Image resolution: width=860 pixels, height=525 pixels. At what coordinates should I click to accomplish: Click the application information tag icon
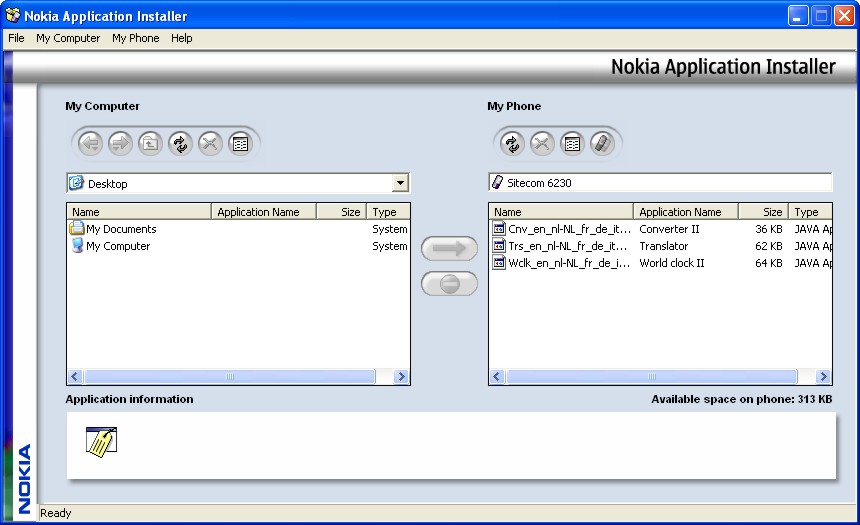coord(101,442)
